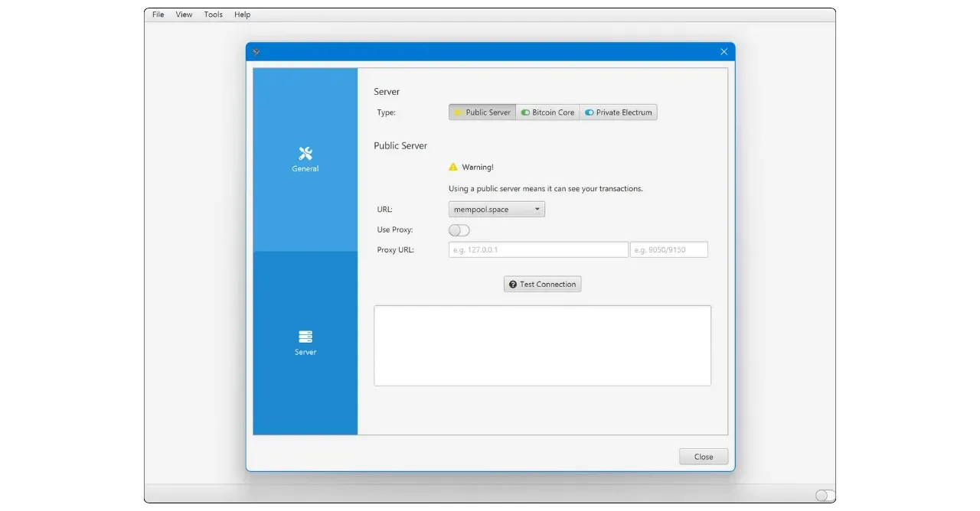
Task: Switch server type to Bitcoin Core
Action: coord(547,112)
